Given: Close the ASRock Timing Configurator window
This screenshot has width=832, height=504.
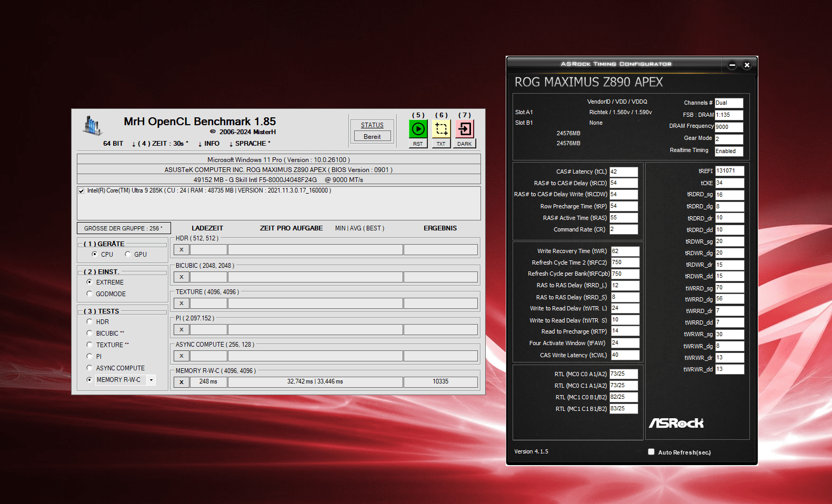Looking at the screenshot, I should pyautogui.click(x=747, y=65).
